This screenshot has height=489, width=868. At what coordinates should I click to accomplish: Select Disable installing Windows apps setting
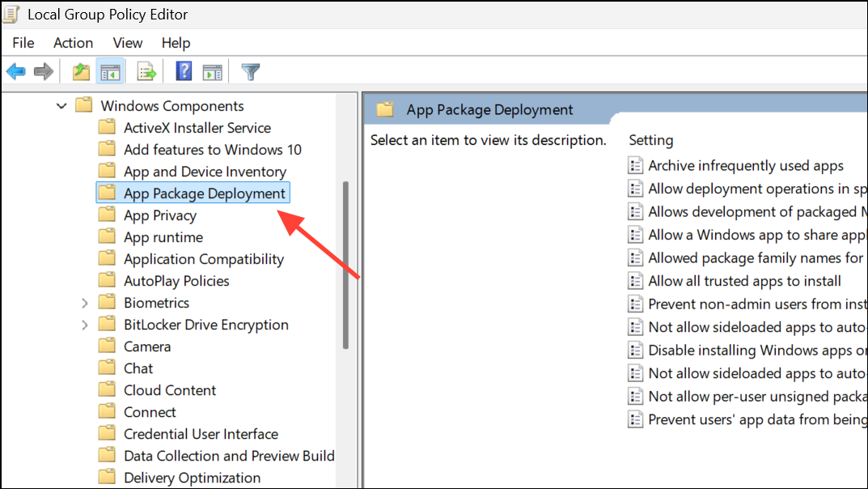pos(756,350)
